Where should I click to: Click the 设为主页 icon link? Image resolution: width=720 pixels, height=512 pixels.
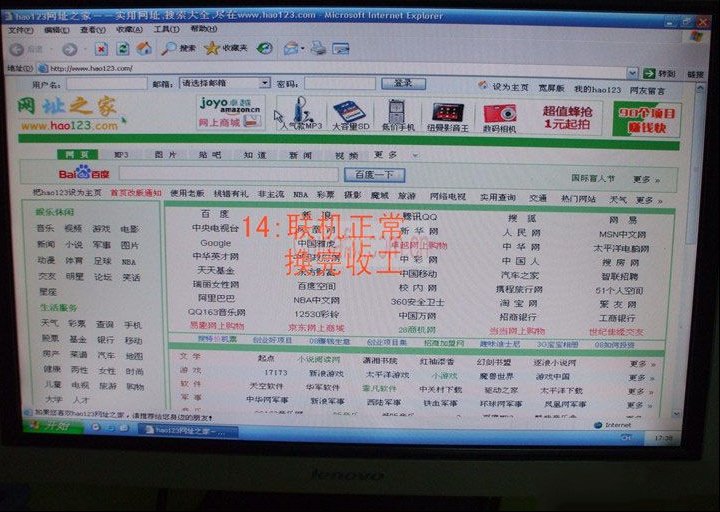pos(503,87)
